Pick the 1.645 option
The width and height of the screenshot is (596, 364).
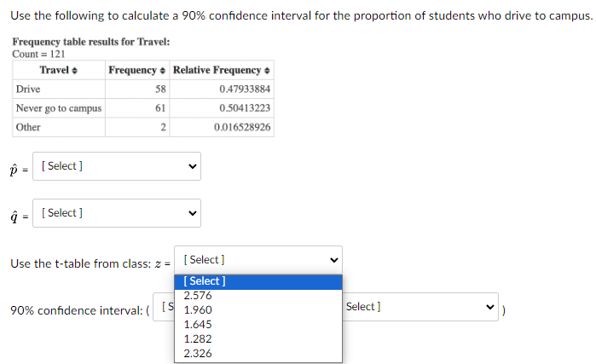pos(198,325)
